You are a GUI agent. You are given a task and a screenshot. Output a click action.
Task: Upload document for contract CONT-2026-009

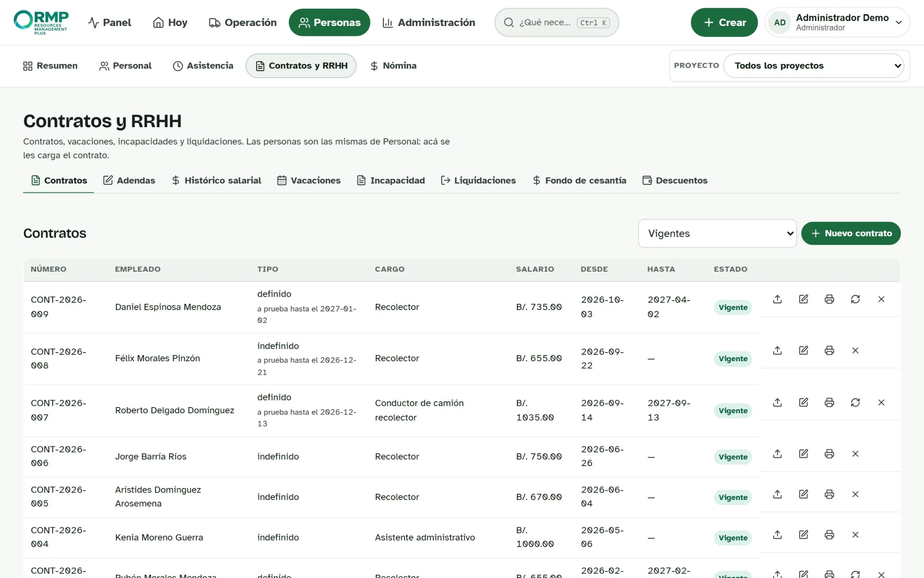point(778,299)
